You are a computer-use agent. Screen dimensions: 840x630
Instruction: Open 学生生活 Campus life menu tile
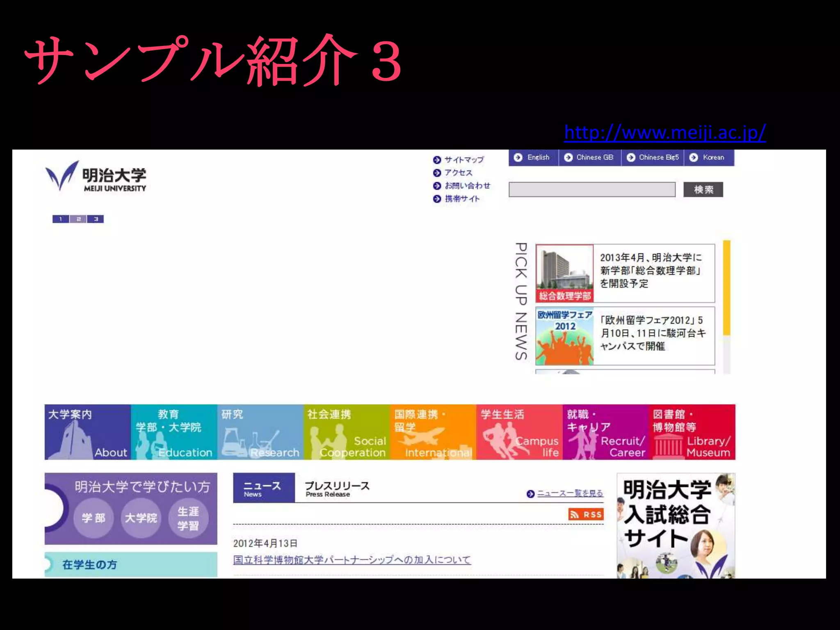(520, 432)
